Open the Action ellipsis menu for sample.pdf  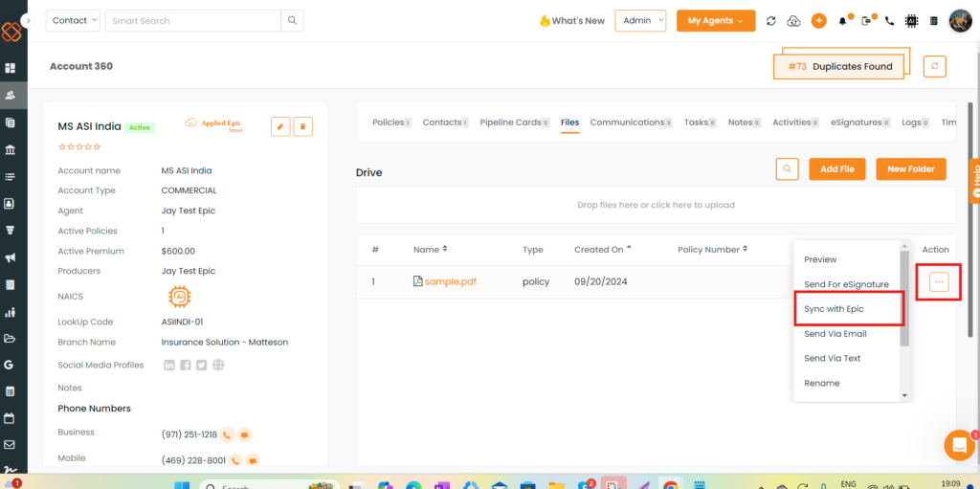pyautogui.click(x=939, y=282)
